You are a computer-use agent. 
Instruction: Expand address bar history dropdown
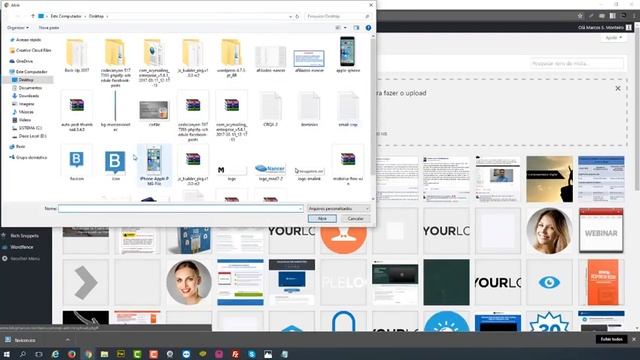tap(290, 16)
